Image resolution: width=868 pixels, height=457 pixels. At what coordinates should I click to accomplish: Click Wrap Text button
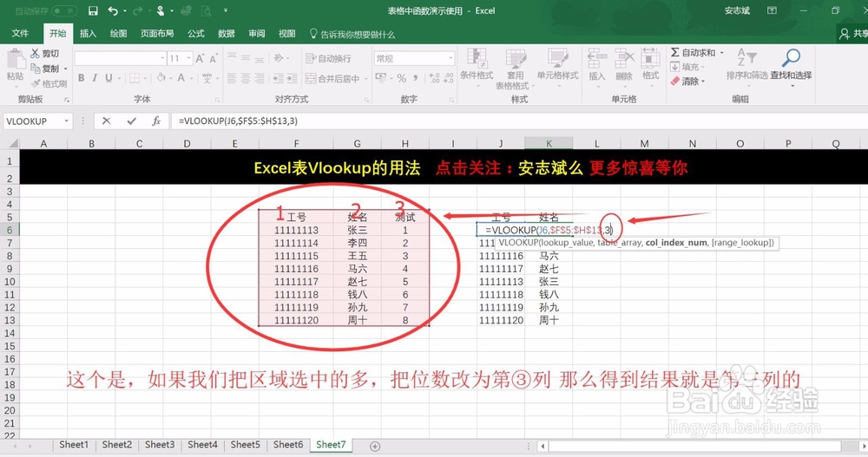coord(328,58)
